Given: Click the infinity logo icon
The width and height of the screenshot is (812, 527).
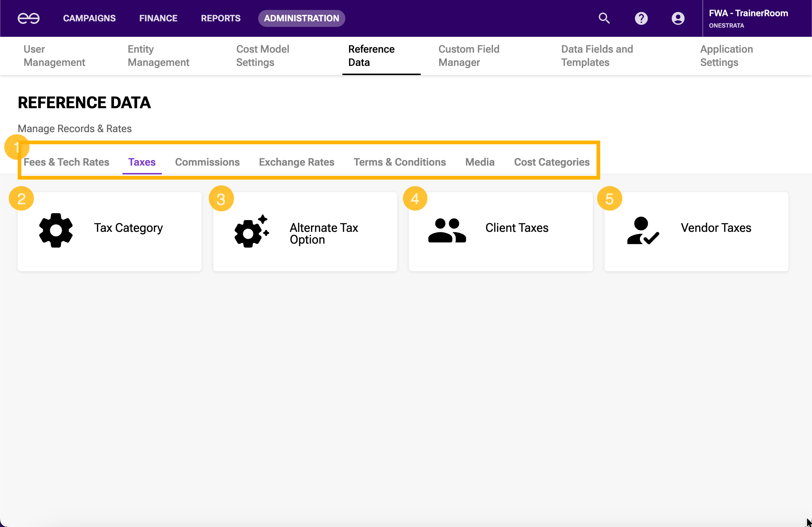Looking at the screenshot, I should pos(29,18).
